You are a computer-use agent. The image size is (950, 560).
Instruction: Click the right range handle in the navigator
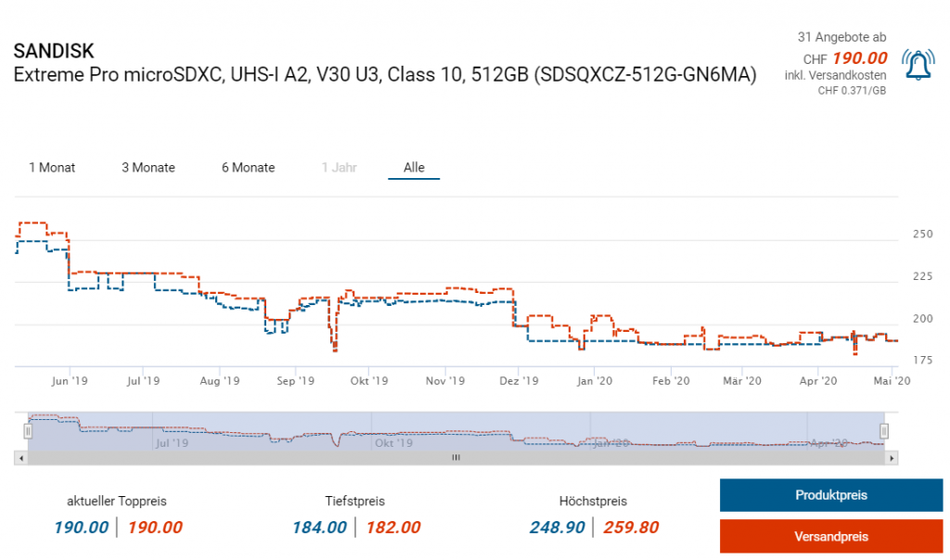pyautogui.click(x=884, y=431)
